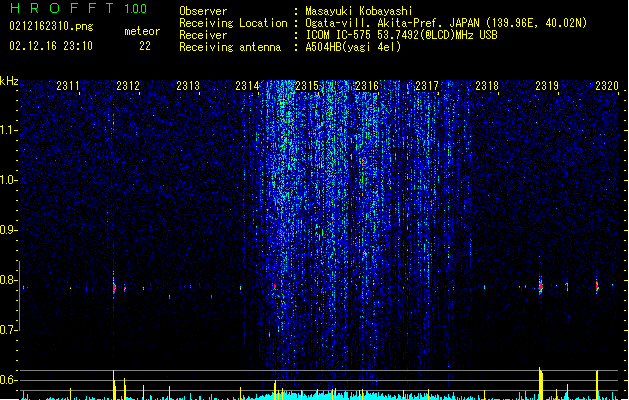Click the 'Receiver' field label
629x400 pixels.
click(x=203, y=35)
